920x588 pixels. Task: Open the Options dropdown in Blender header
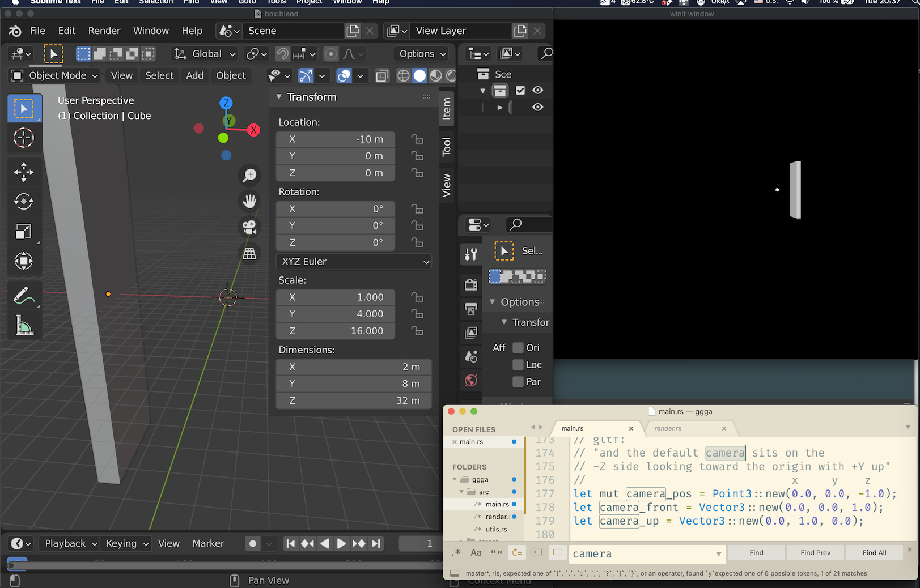[422, 54]
